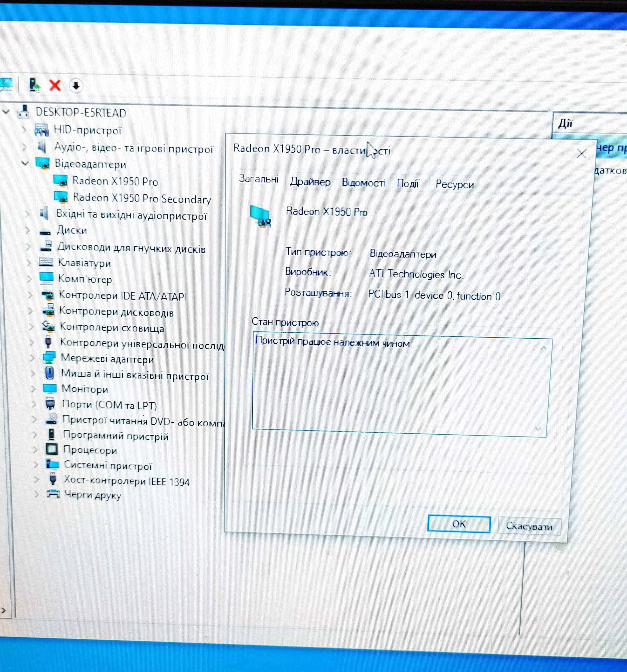
Task: Close the Radeon X1950 Pro properties dialog
Action: click(581, 154)
